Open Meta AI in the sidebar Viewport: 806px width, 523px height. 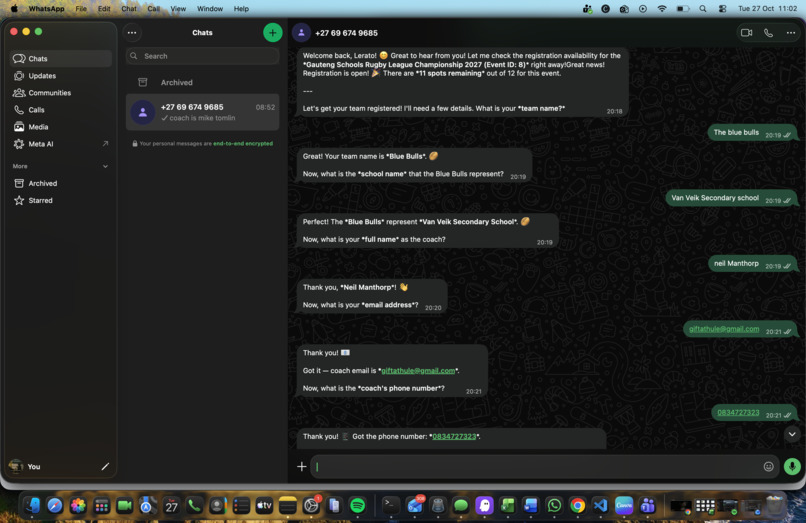point(61,144)
